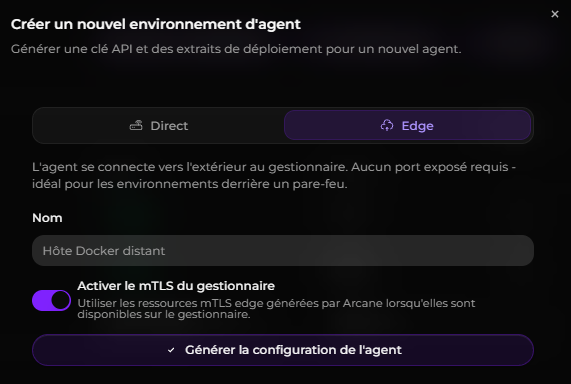
Task: Click the word 'Edge' in the selected tab
Action: pyautogui.click(x=417, y=126)
